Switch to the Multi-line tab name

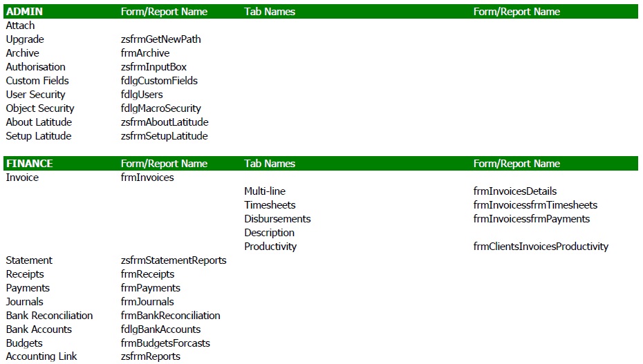click(265, 191)
